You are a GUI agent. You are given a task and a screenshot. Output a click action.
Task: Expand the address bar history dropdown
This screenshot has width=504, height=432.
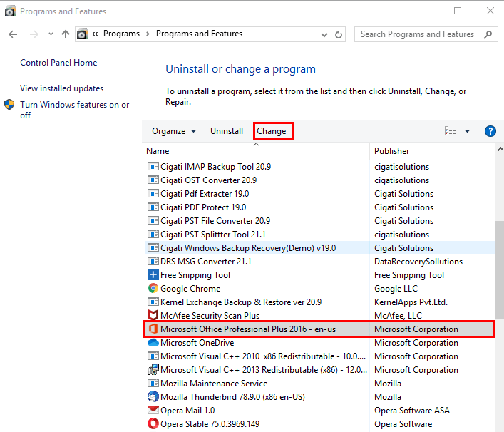click(x=324, y=34)
